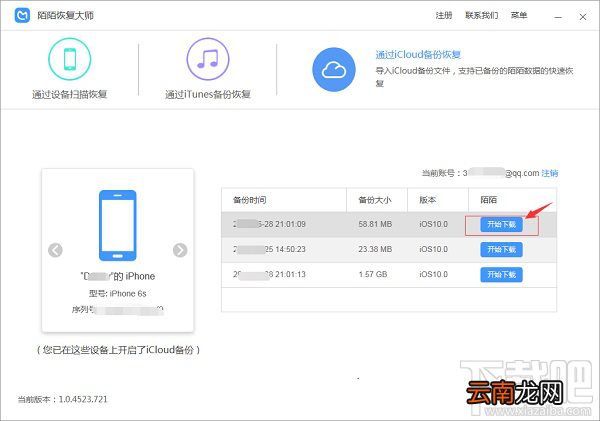Click the device name ending 的 iPhone
Image resolution: width=600 pixels, height=421 pixels.
(117, 276)
